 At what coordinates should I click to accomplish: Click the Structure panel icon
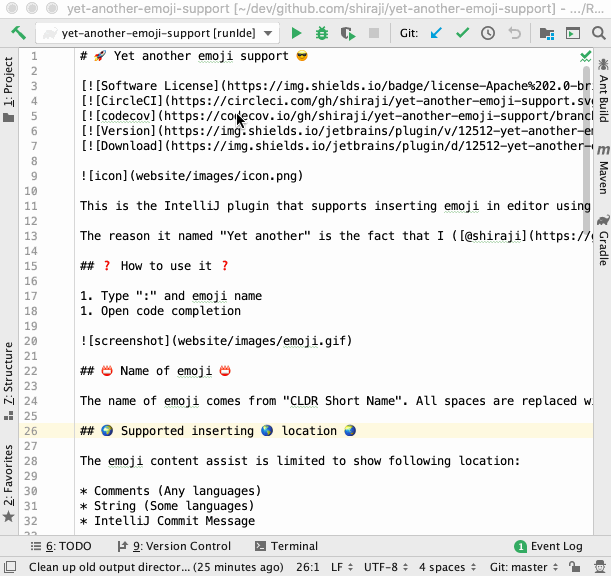(x=9, y=416)
